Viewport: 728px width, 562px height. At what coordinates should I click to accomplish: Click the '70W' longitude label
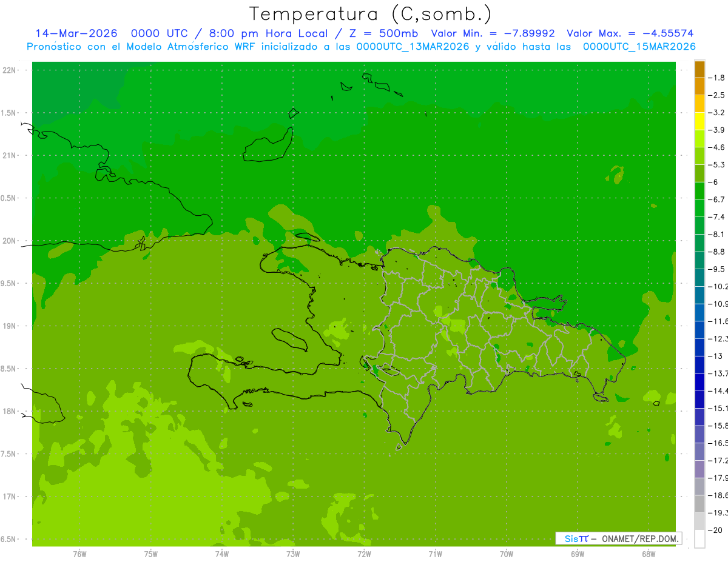tap(507, 554)
